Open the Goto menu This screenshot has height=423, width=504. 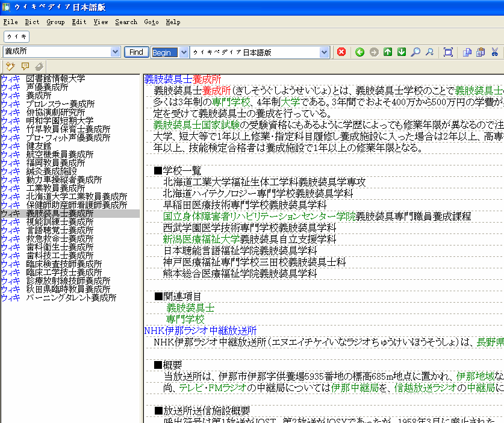[x=151, y=22]
